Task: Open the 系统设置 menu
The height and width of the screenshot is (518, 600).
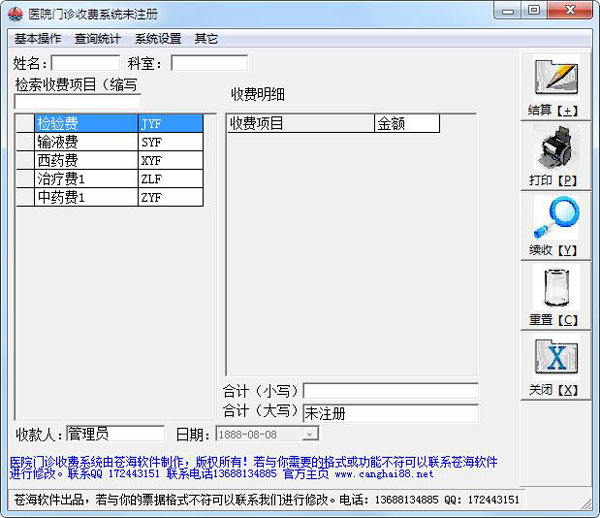Action: pyautogui.click(x=158, y=39)
